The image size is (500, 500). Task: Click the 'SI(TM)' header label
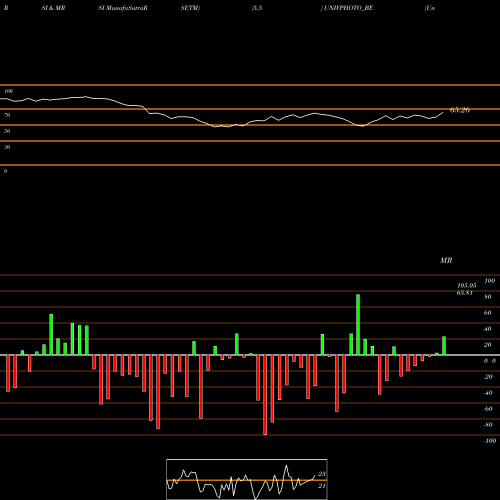[x=190, y=8]
